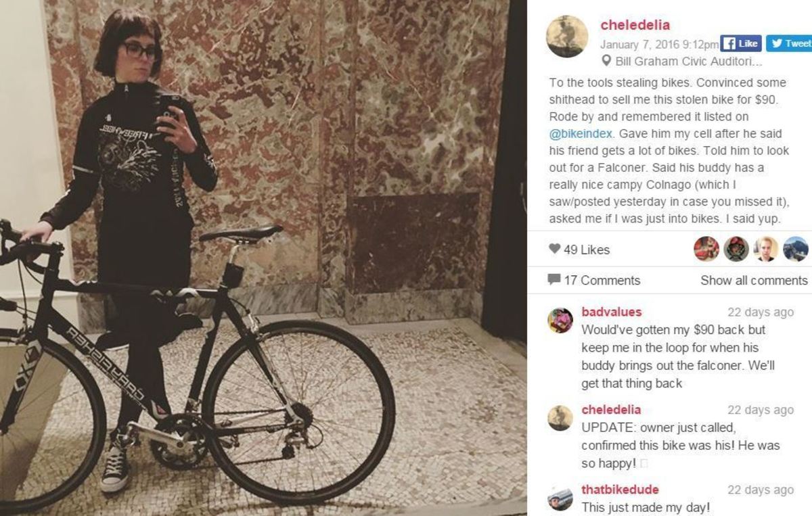Click the cheledelia profile avatar at top
The width and height of the screenshot is (812, 516).
coord(567,37)
